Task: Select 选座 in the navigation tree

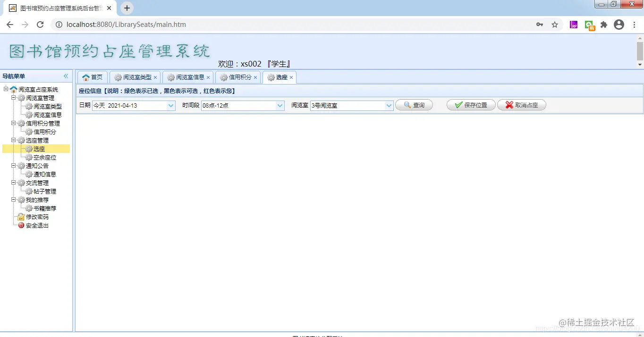Action: pyautogui.click(x=39, y=149)
